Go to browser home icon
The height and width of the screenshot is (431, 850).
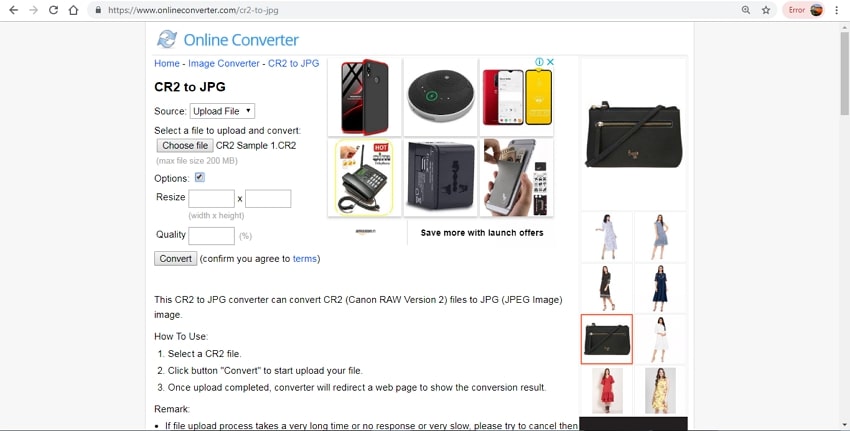[x=73, y=10]
